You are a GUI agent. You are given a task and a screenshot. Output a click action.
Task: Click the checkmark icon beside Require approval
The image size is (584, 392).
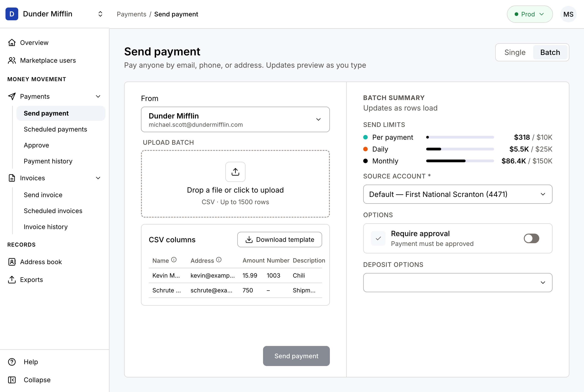pyautogui.click(x=378, y=238)
